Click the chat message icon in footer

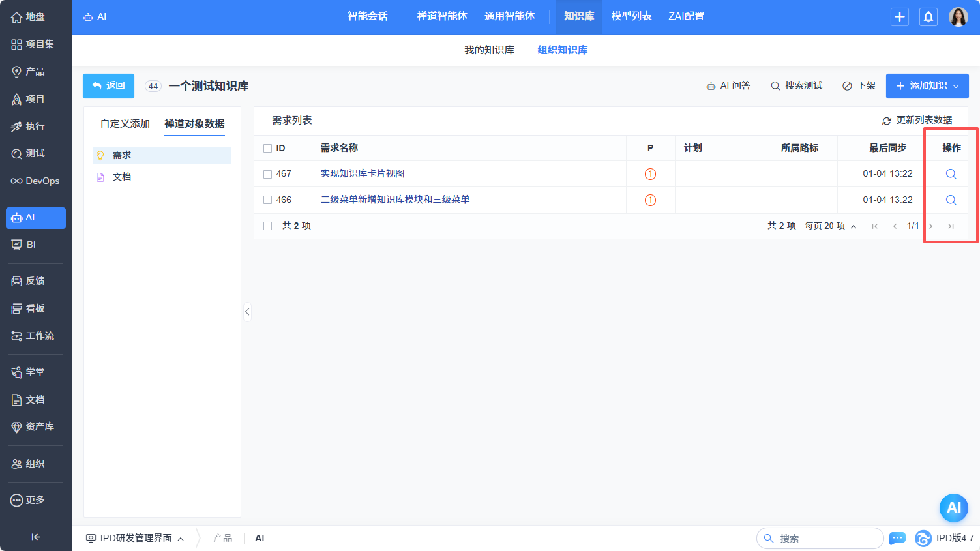(897, 538)
